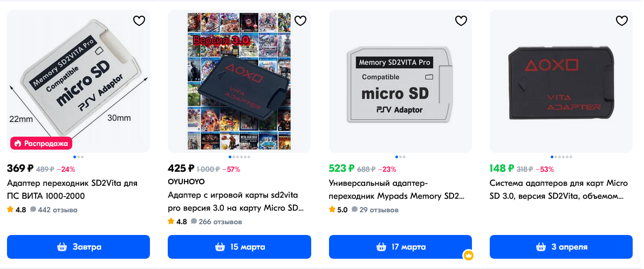The height and width of the screenshot is (269, 644).
Task: Toggle favorite heart on 148 ₽ black adapter
Action: [x=622, y=21]
